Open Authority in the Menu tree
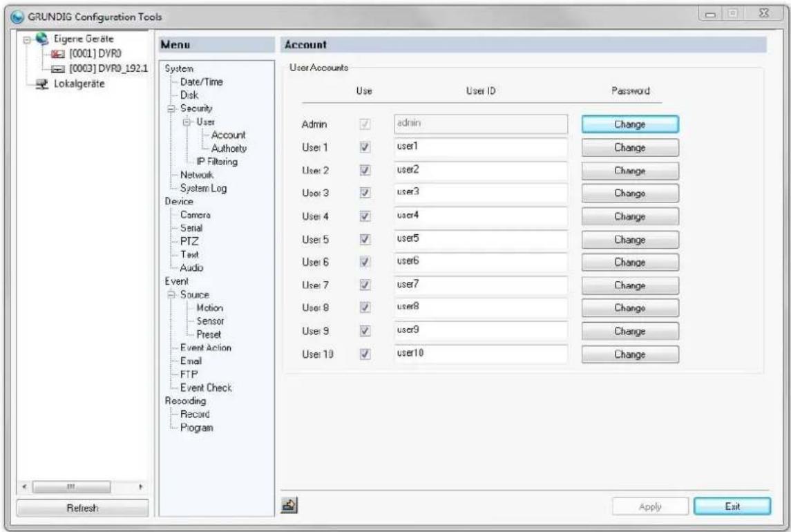 click(229, 149)
